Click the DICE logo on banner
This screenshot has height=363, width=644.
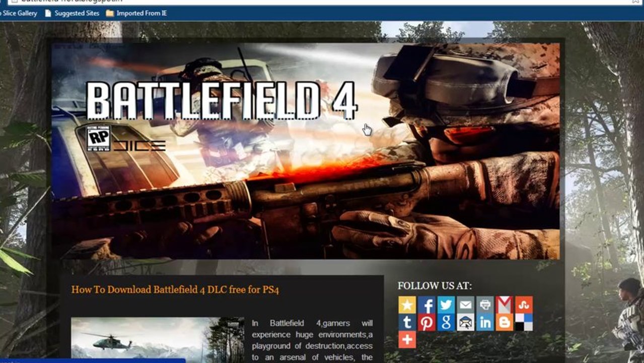coord(139,146)
